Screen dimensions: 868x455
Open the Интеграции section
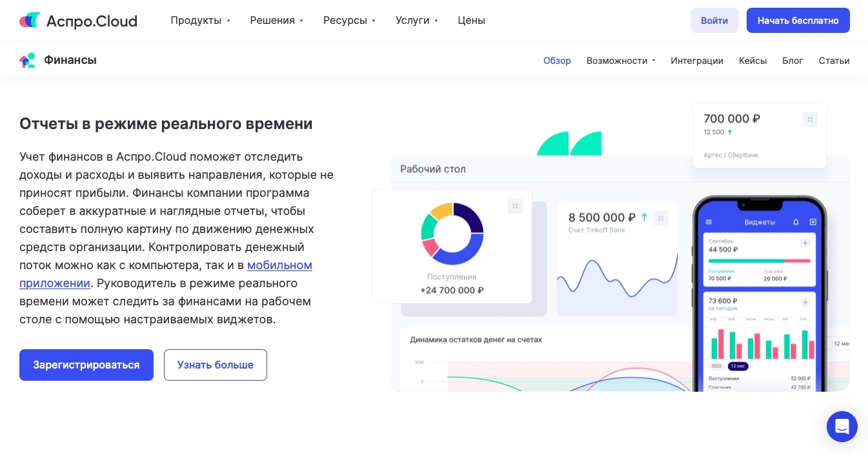tap(697, 61)
